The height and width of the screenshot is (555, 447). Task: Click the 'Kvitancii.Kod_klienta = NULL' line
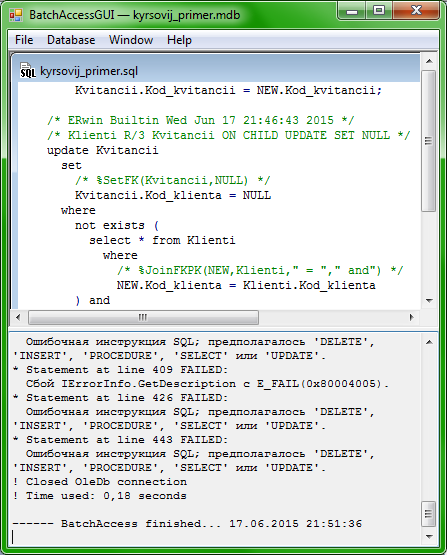point(173,195)
